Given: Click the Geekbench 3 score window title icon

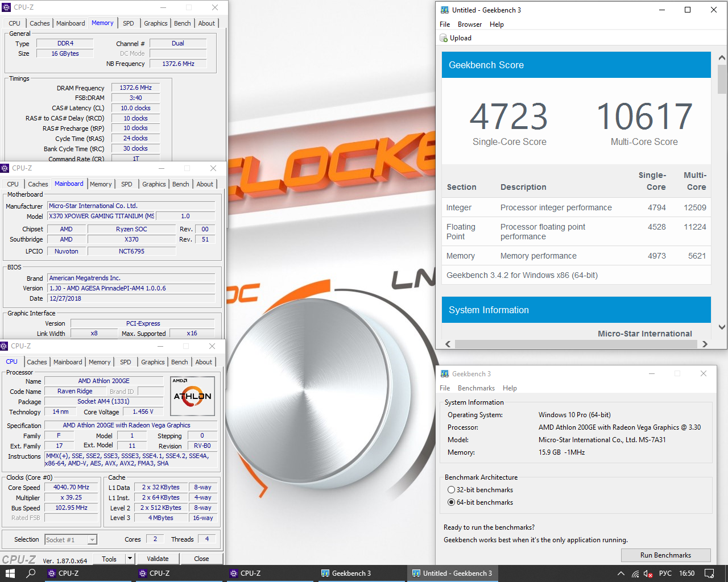Looking at the screenshot, I should click(x=445, y=10).
